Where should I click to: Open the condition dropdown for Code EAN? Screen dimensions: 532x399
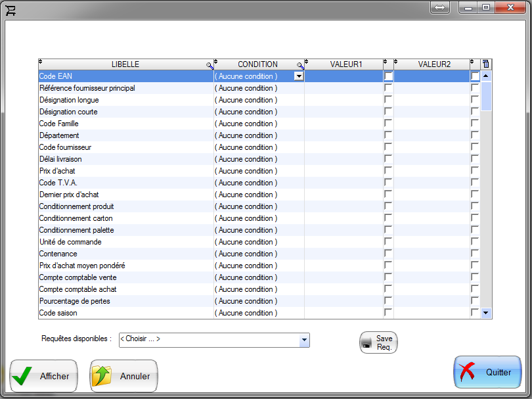[x=299, y=76]
